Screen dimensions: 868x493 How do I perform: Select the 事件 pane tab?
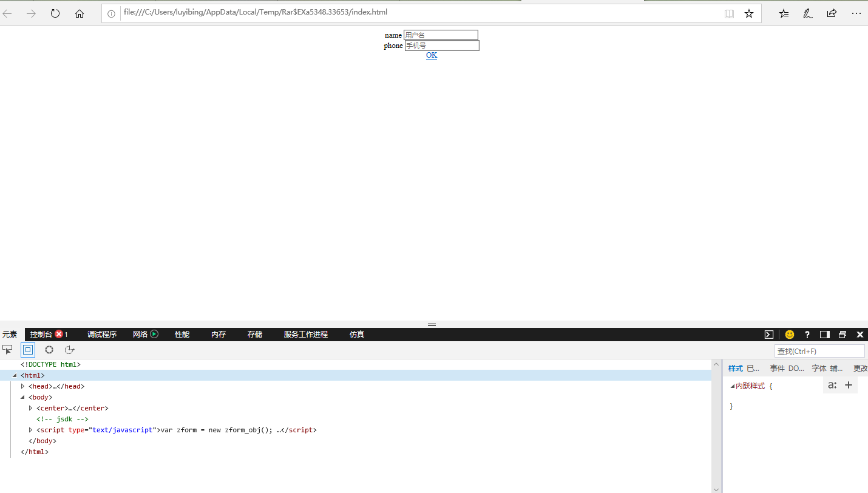pyautogui.click(x=778, y=369)
